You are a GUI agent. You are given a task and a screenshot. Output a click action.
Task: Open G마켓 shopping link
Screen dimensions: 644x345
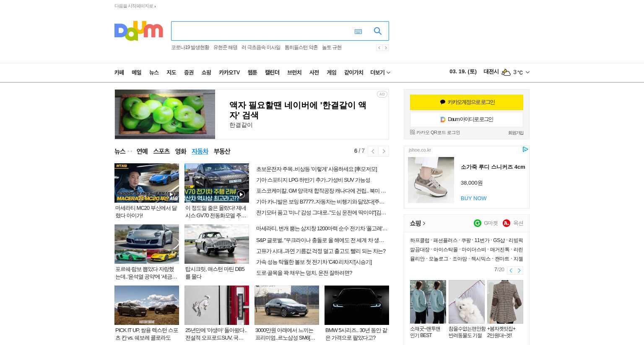(486, 223)
